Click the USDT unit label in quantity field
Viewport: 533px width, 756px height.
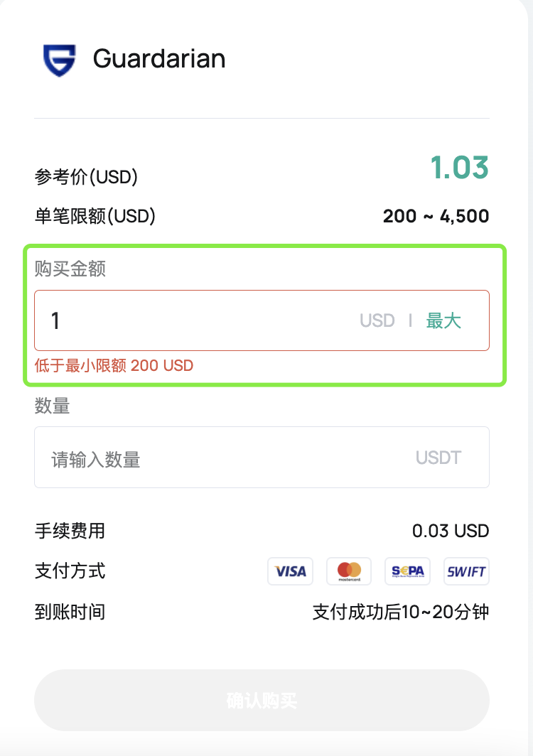438,458
